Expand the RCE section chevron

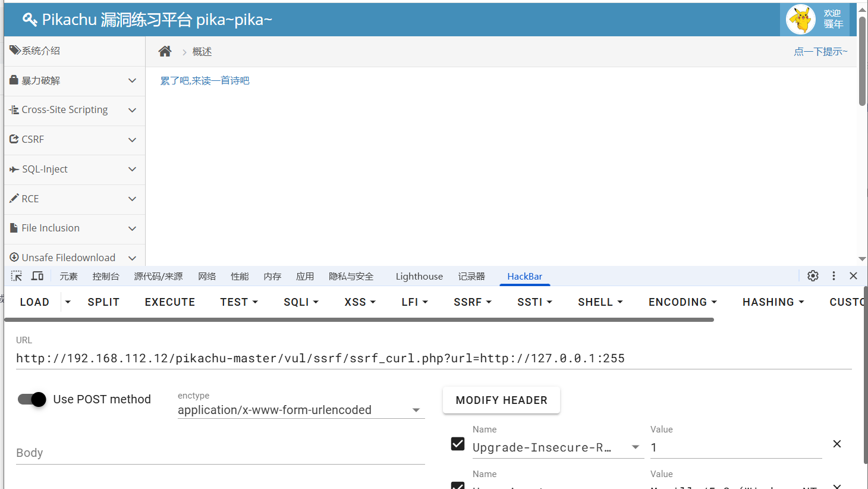[132, 199]
